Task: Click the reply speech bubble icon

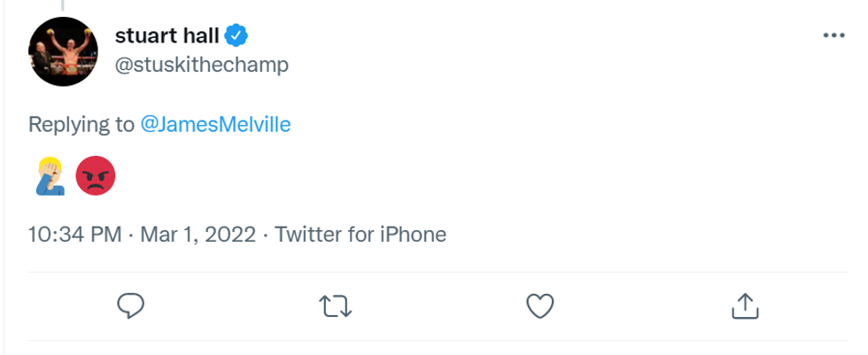Action: point(131,306)
